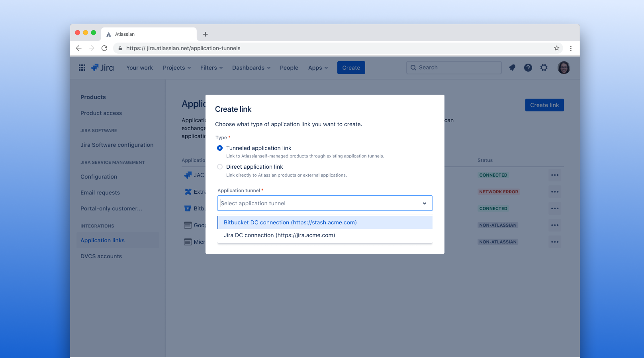Click the Products heading in sidebar

[x=93, y=97]
